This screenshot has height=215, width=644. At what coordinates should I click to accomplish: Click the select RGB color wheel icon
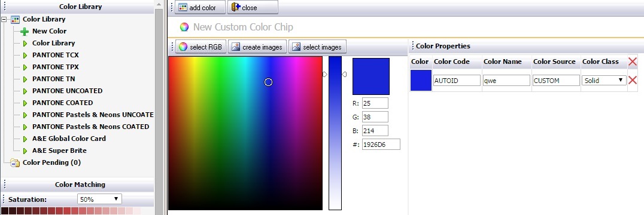(x=183, y=47)
